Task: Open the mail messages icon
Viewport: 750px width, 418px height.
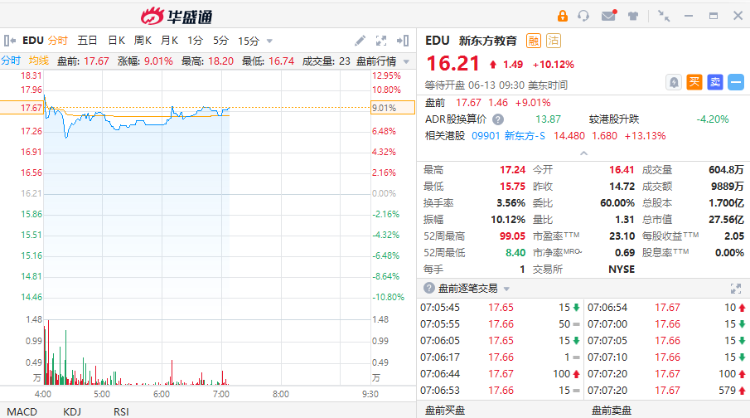Action: (x=609, y=16)
